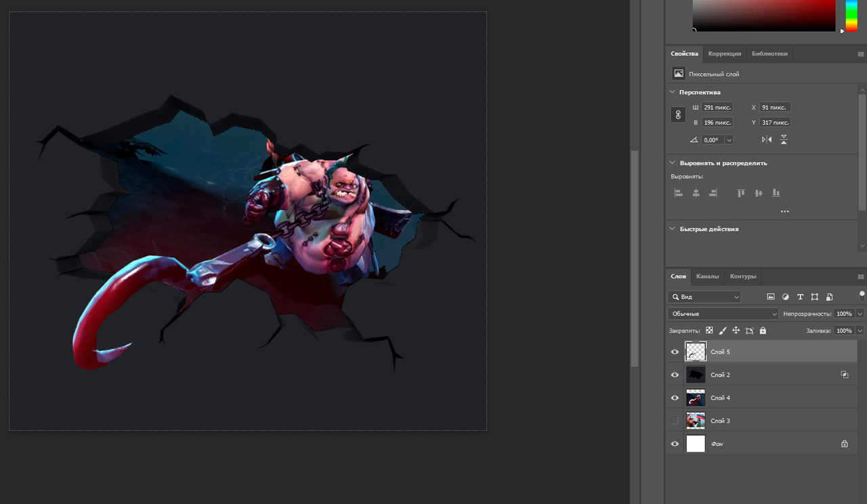
Task: Toggle the layer filter on/off switch
Action: click(862, 295)
